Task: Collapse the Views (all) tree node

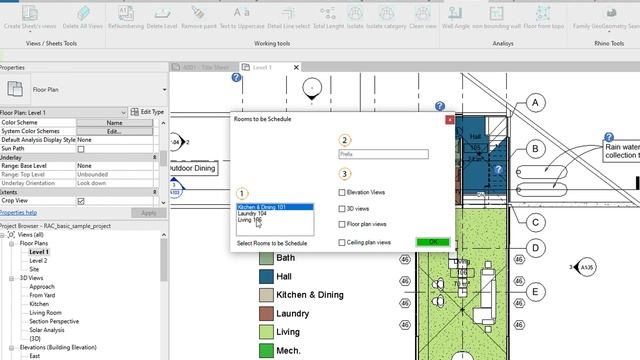Action: coord(2,235)
